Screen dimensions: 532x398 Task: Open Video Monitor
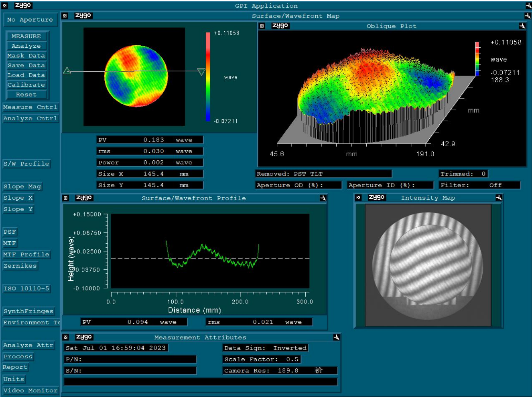point(30,390)
